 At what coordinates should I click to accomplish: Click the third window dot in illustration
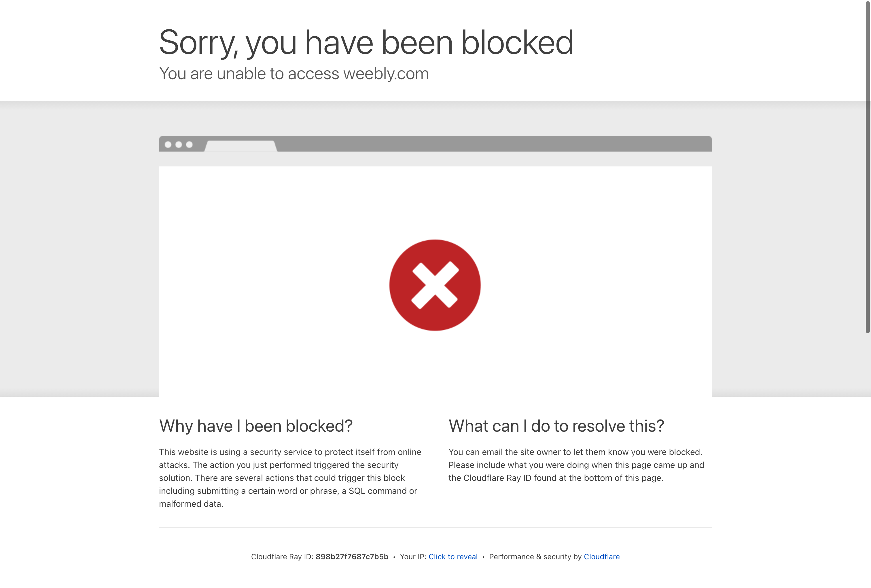pyautogui.click(x=189, y=144)
